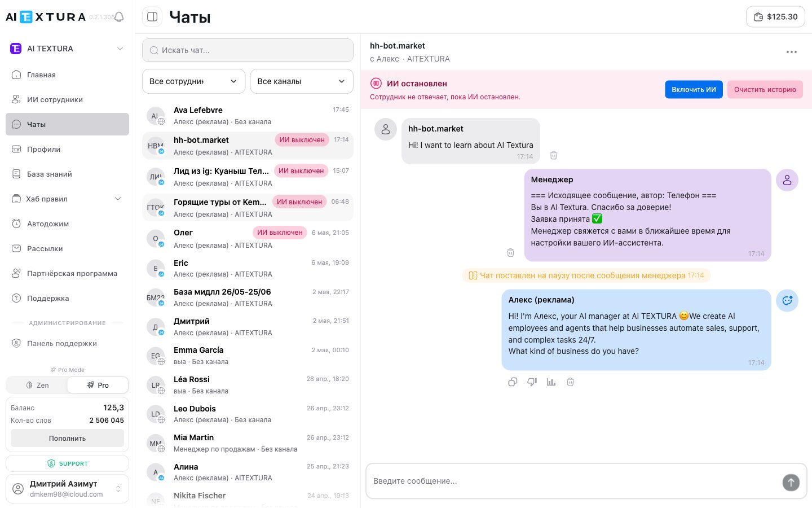The width and height of the screenshot is (812, 508).
Task: Click the Алекс AI assistant avatar icon
Action: [x=787, y=301]
